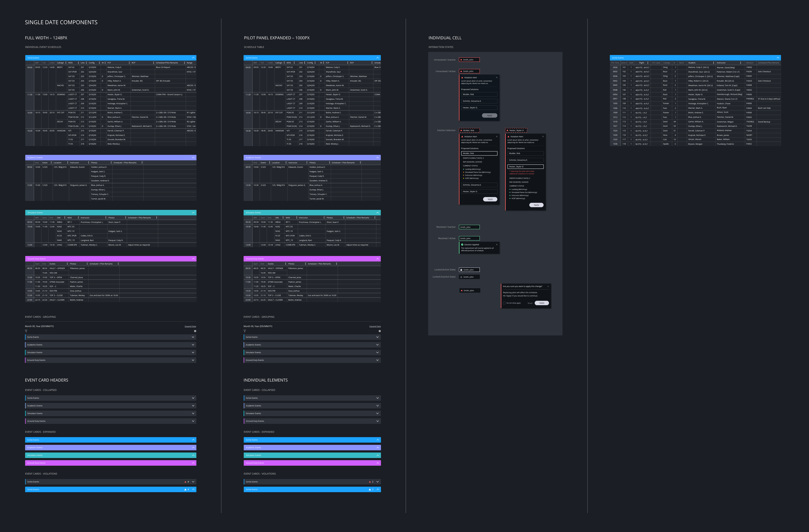Click warning triangle in Unresolved / Inactive cell

click(x=461, y=60)
